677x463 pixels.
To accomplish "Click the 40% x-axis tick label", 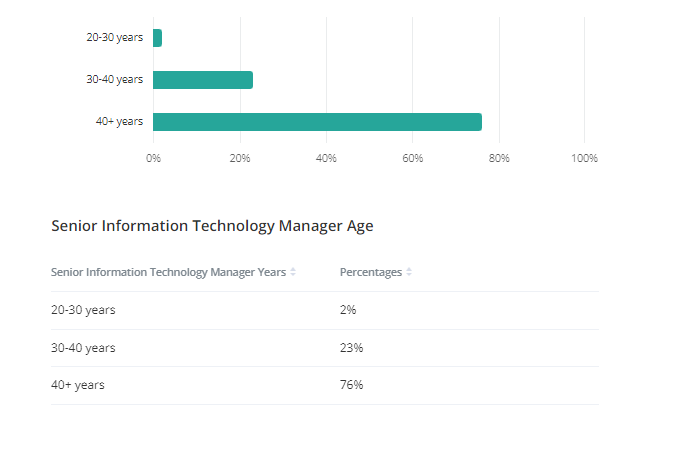I will [326, 158].
